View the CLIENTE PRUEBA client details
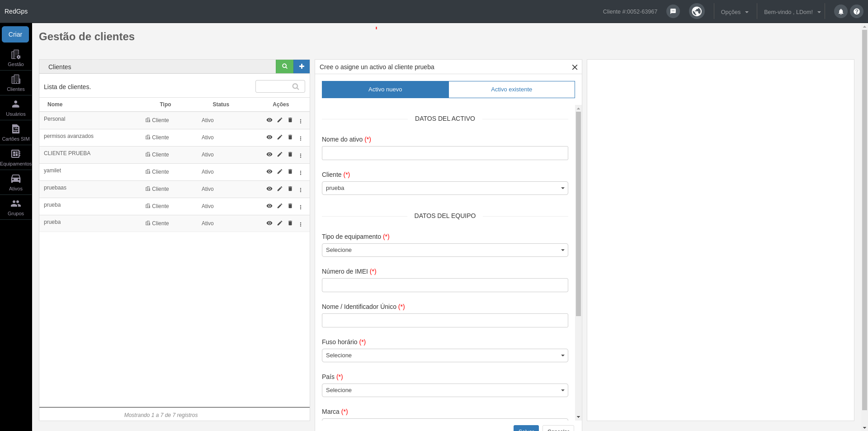 (269, 155)
